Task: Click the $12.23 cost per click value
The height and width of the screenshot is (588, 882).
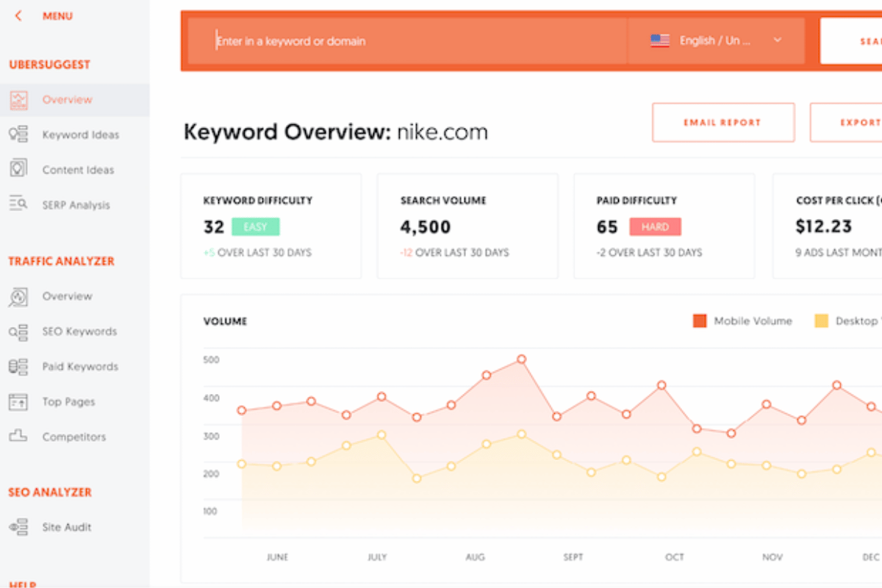Action: [x=824, y=227]
